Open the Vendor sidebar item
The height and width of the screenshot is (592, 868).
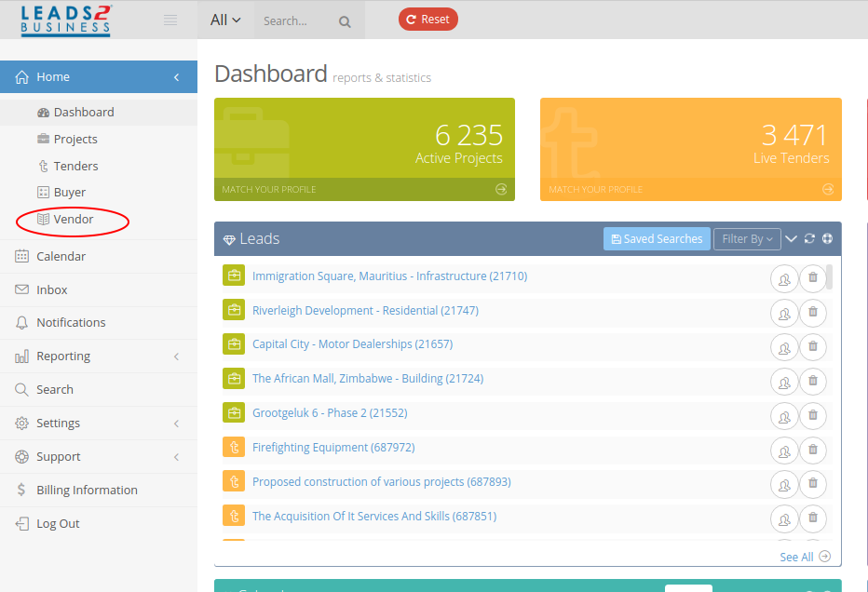click(x=65, y=219)
